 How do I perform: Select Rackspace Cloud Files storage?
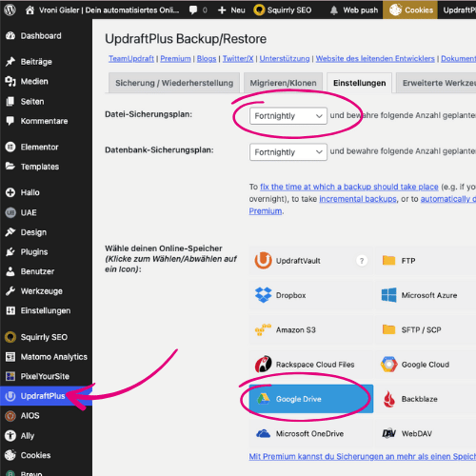[x=310, y=365]
